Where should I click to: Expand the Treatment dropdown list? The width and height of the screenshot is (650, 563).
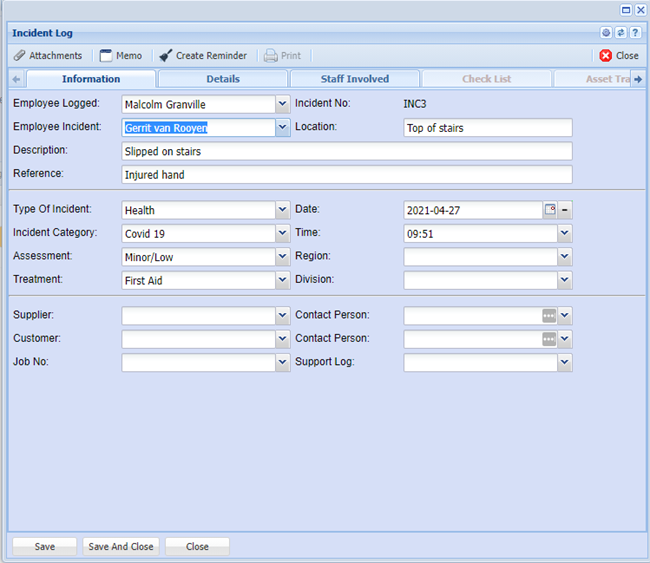(x=282, y=280)
